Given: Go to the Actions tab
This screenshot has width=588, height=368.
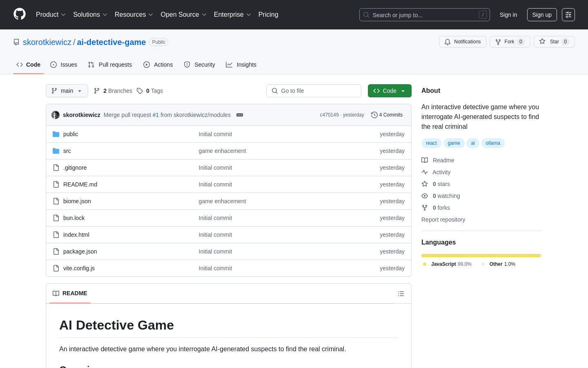Looking at the screenshot, I should click(x=158, y=65).
